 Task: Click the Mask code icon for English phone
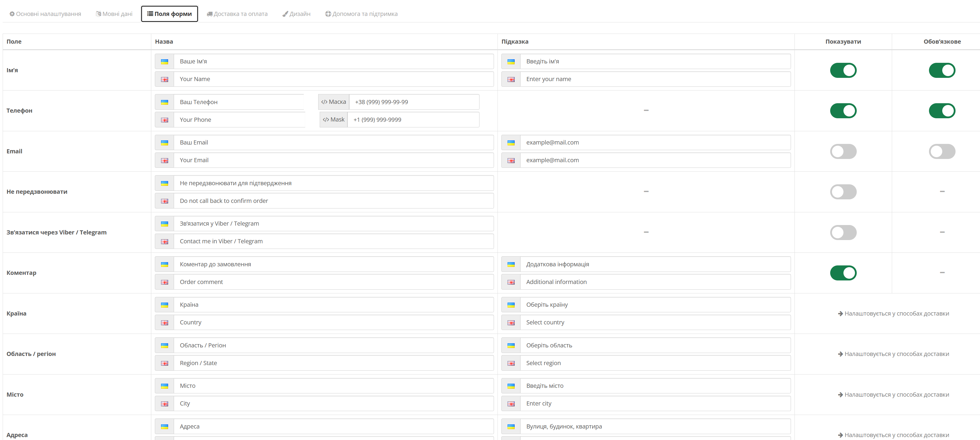(x=334, y=120)
